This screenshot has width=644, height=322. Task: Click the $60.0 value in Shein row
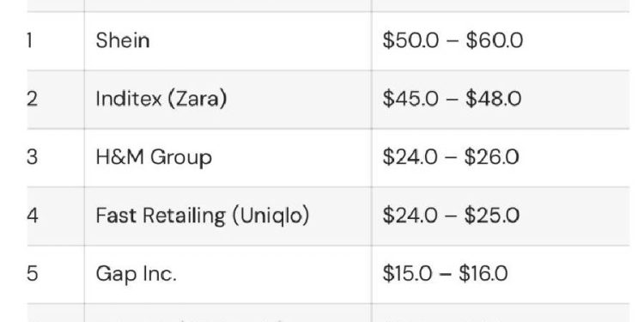494,40
